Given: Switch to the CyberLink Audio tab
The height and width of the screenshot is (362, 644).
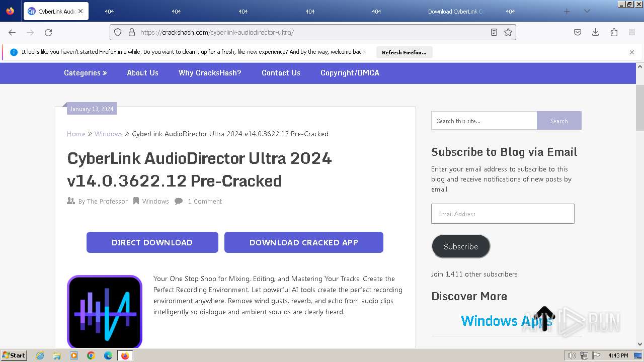Looking at the screenshot, I should point(56,11).
